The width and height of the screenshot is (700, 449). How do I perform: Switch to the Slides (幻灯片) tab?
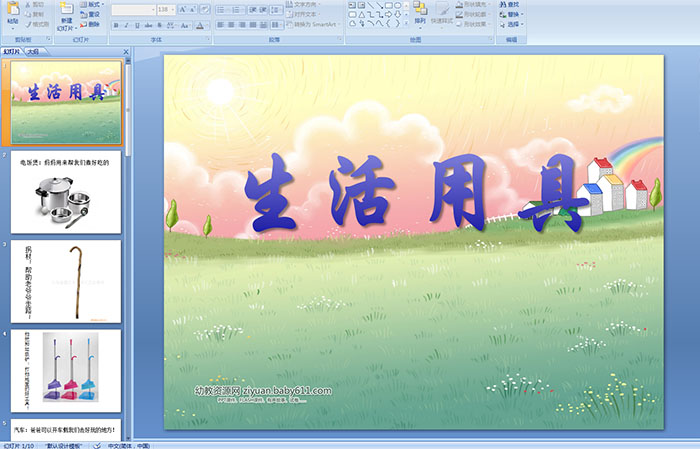pos(11,50)
